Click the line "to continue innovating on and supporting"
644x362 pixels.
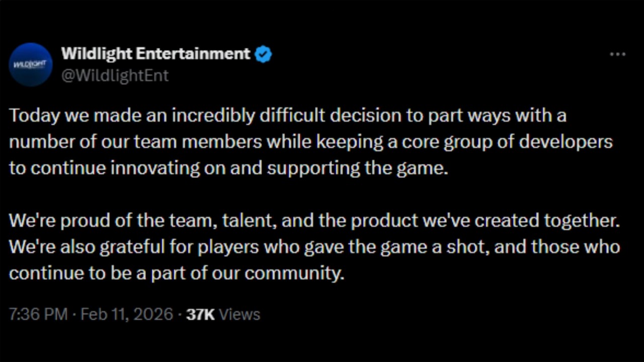click(228, 168)
